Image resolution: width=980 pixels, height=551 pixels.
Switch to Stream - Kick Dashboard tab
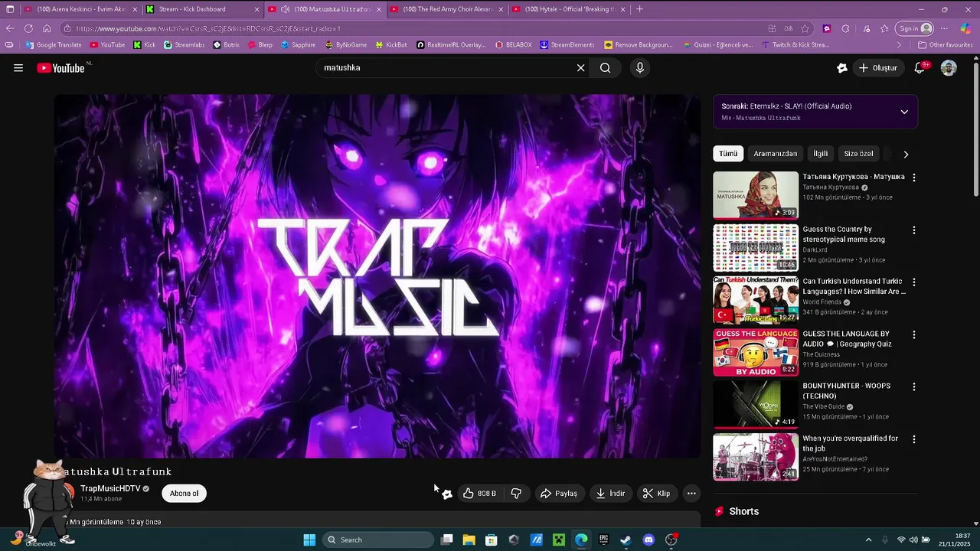click(x=202, y=9)
